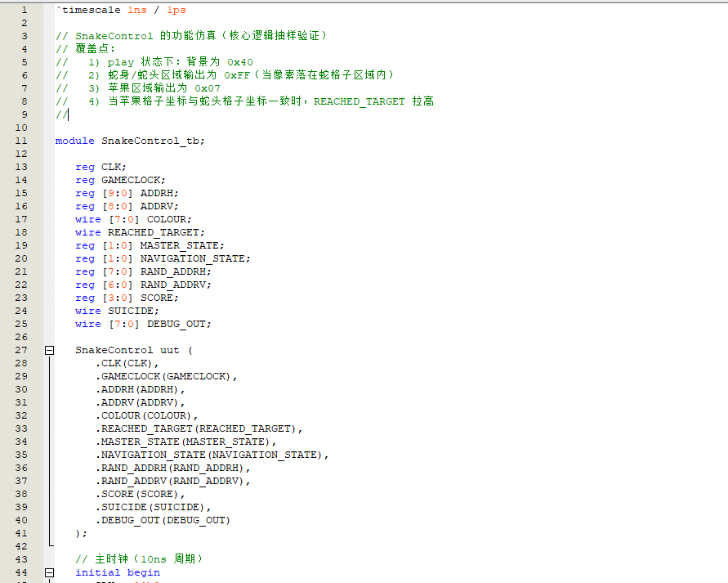This screenshot has width=728, height=583.
Task: Click the .NAVIGATION_STATE(NAVIGATION_STATE) port connection
Action: [212, 455]
